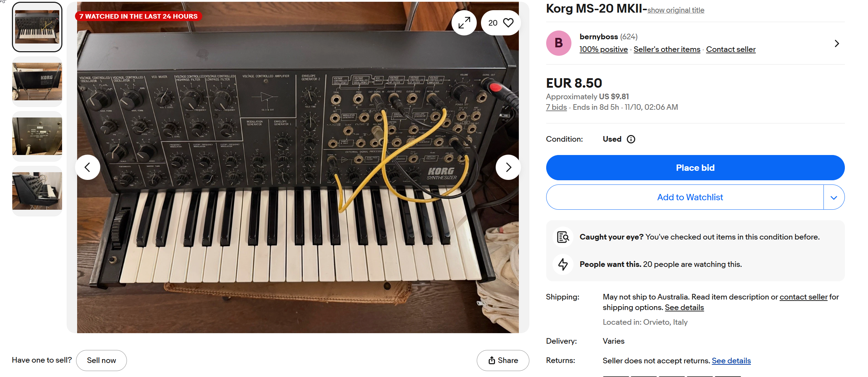
Task: Open condition info icon next to Used
Action: [631, 139]
